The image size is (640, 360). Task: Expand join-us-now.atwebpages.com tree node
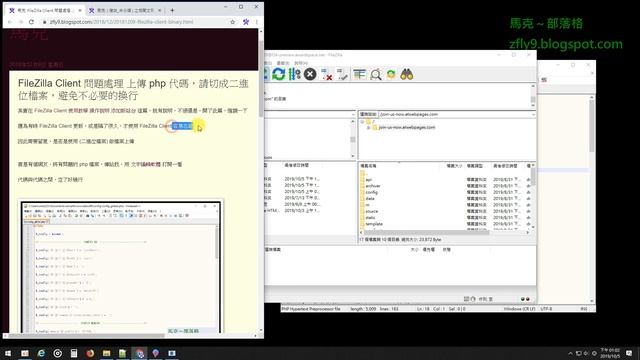click(x=369, y=127)
